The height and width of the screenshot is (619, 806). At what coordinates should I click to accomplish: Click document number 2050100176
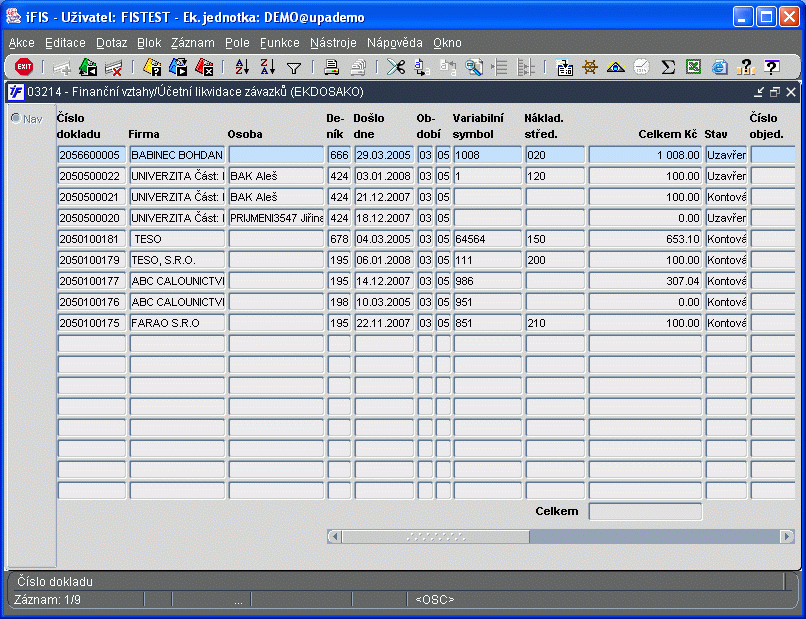pos(92,302)
